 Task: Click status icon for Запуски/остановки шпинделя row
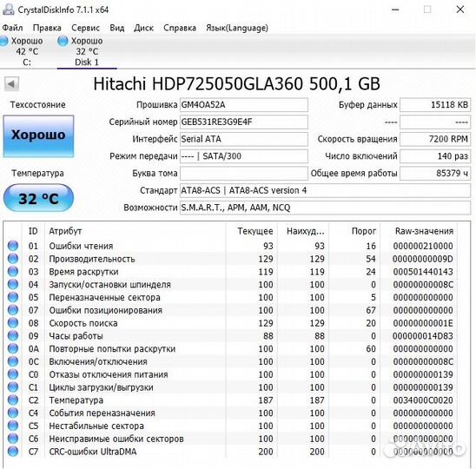click(13, 284)
